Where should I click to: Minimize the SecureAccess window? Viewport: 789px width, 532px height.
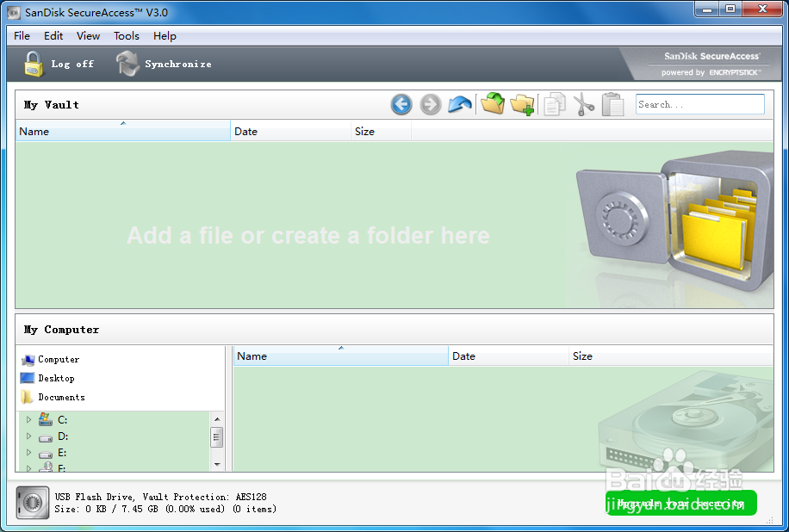707,9
